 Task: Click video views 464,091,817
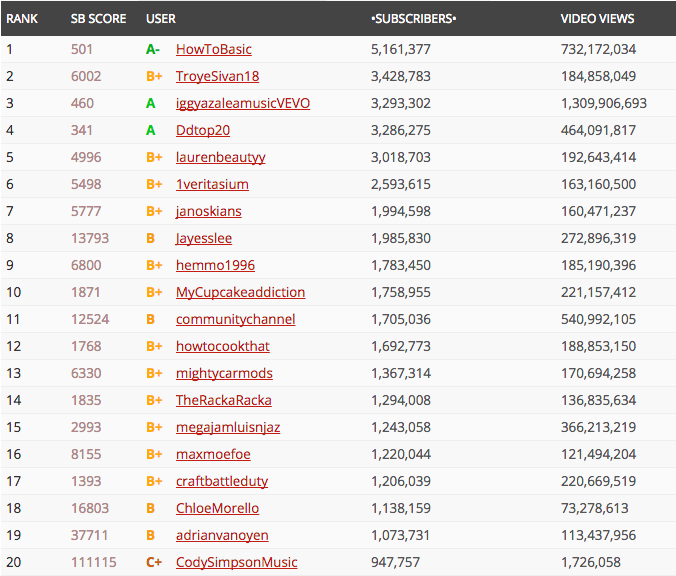(x=598, y=130)
